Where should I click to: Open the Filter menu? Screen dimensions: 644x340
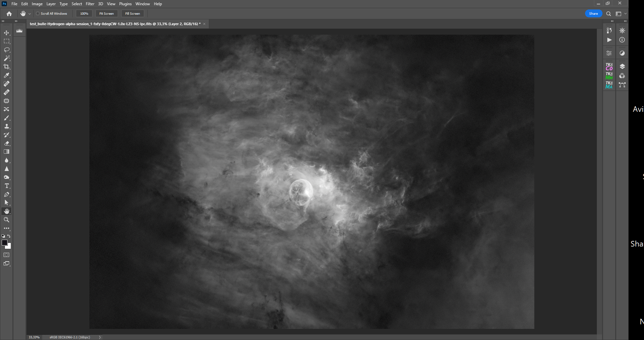[x=90, y=4]
